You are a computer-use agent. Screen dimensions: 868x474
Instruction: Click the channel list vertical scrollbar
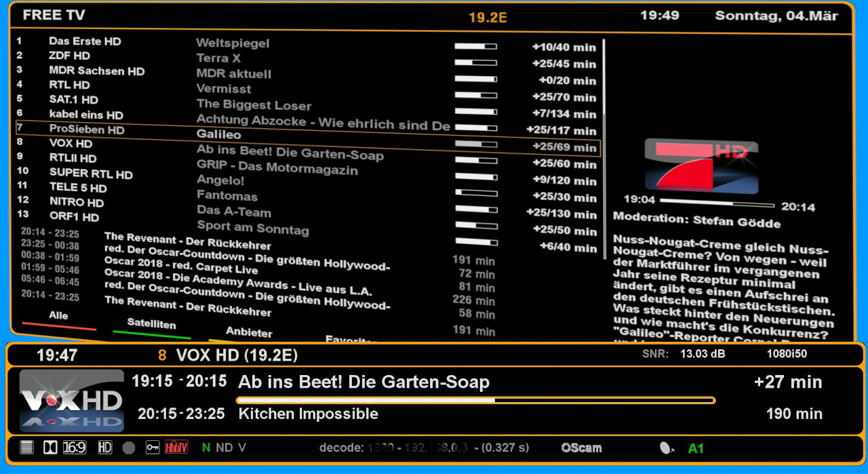point(604,149)
